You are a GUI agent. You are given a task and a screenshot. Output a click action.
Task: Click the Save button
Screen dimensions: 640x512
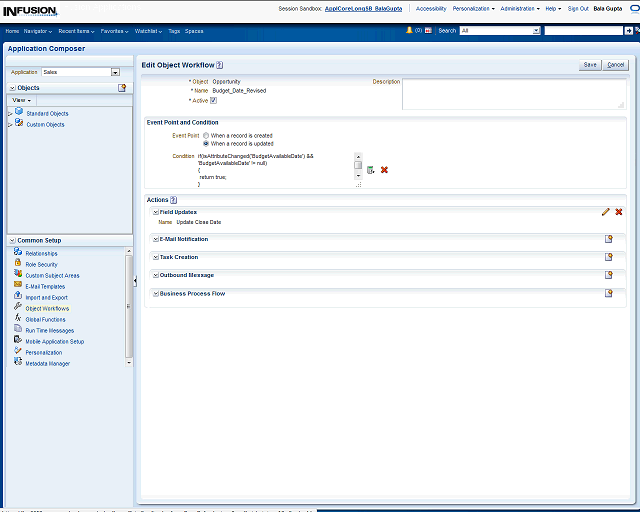click(590, 64)
